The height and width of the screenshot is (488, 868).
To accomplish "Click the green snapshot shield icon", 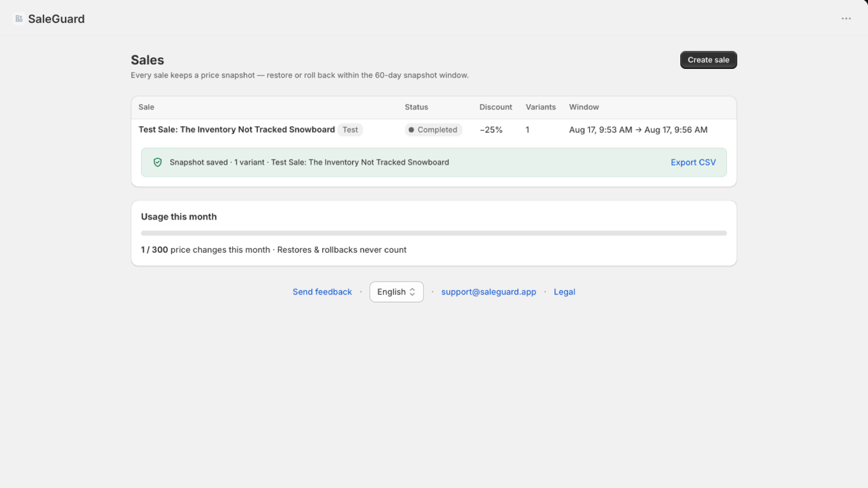I will pyautogui.click(x=158, y=162).
